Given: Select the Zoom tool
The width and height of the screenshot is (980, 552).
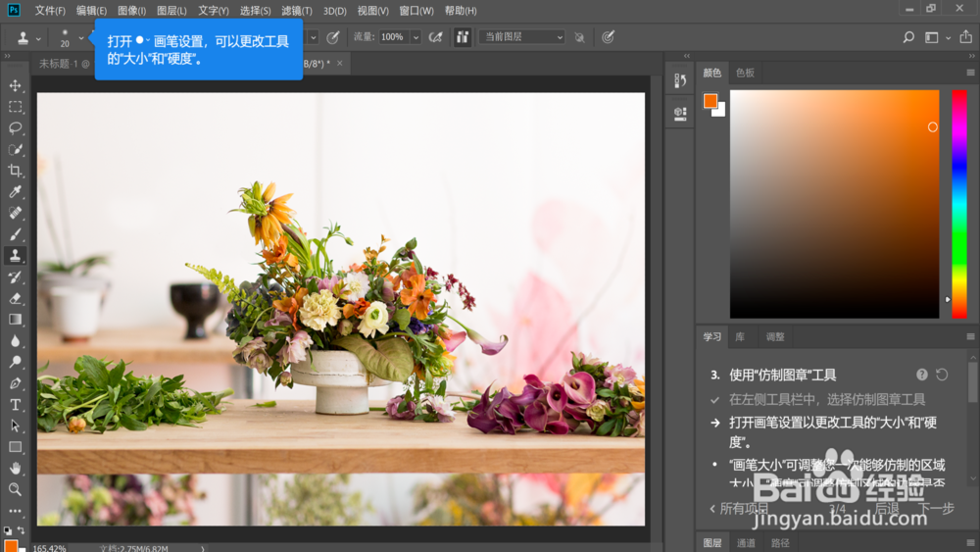Looking at the screenshot, I should click(15, 489).
